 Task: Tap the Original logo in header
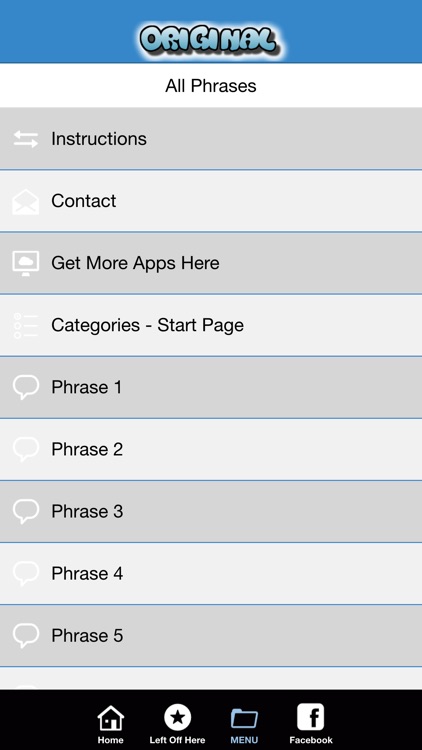click(209, 40)
